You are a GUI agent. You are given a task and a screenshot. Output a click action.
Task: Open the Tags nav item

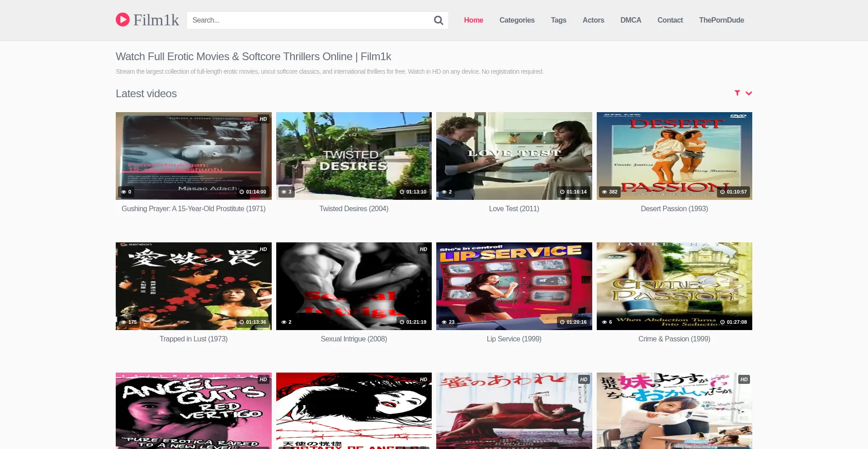[559, 20]
